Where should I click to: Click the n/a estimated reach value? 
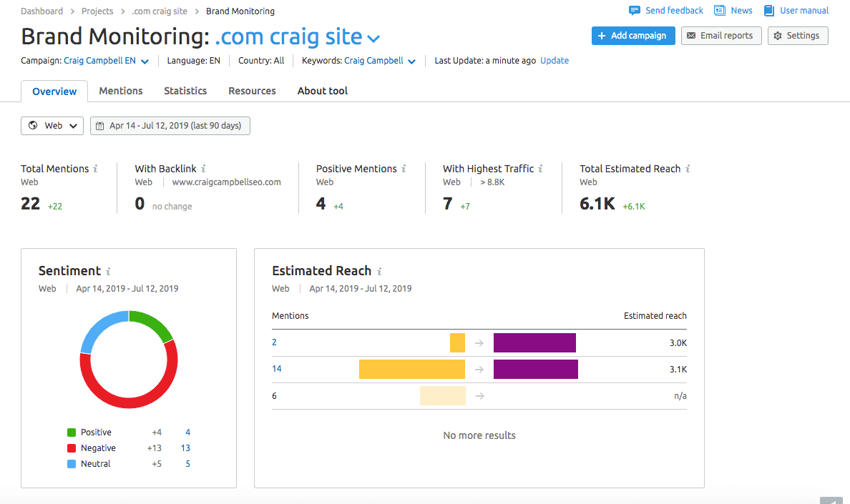pos(680,396)
